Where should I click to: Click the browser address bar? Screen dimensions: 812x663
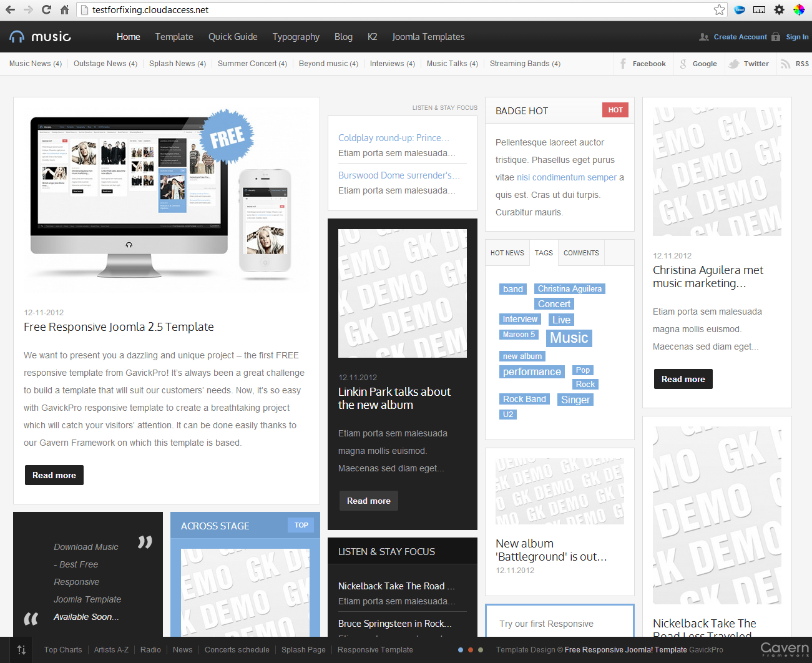pyautogui.click(x=403, y=9)
